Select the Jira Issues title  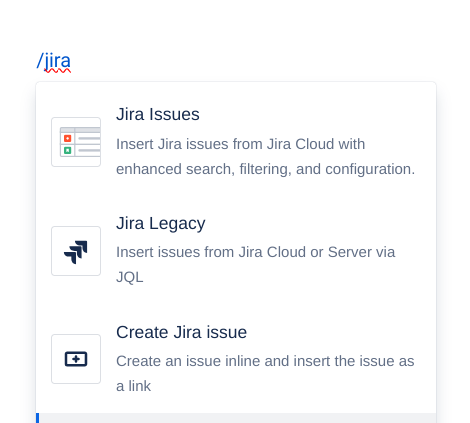[x=158, y=114]
